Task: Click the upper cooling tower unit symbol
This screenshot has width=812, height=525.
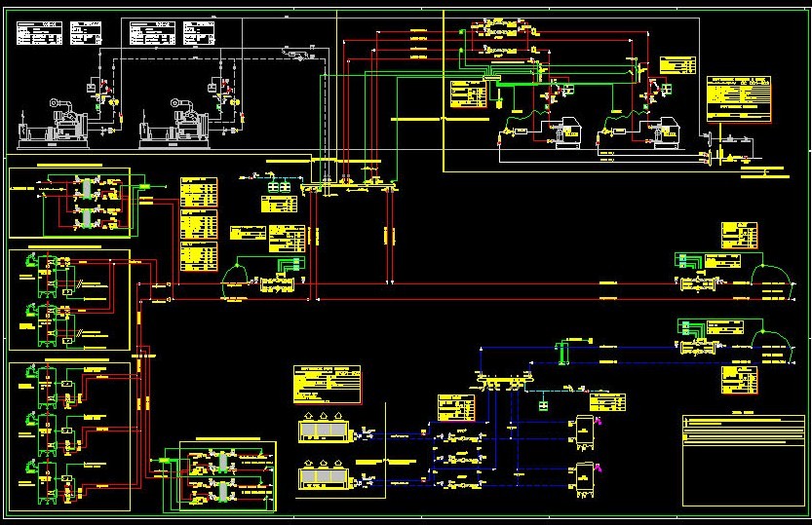Action: [x=325, y=431]
